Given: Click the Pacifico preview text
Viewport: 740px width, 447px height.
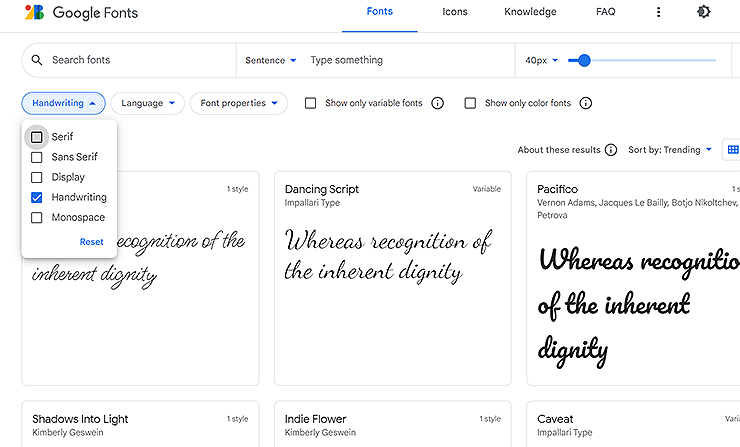Looking at the screenshot, I should click(x=639, y=307).
